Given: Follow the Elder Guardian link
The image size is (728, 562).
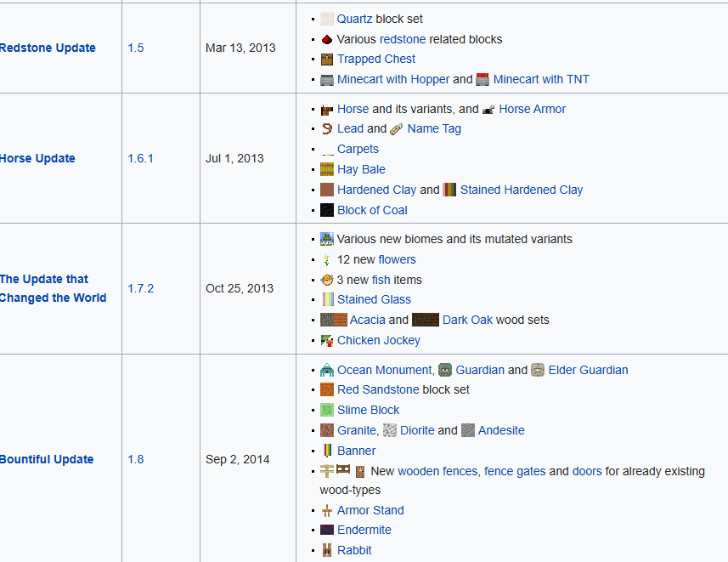Looking at the screenshot, I should click(588, 370).
